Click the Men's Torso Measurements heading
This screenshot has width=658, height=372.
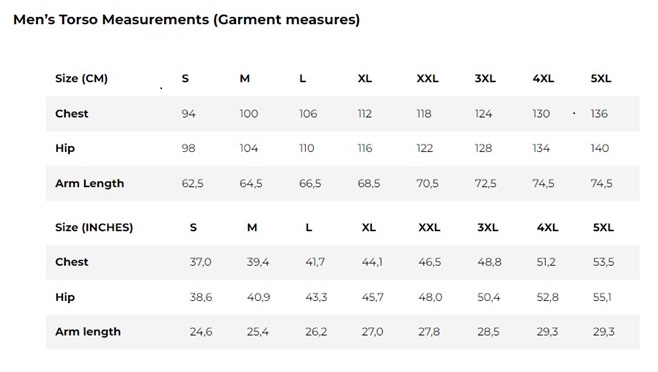point(187,20)
